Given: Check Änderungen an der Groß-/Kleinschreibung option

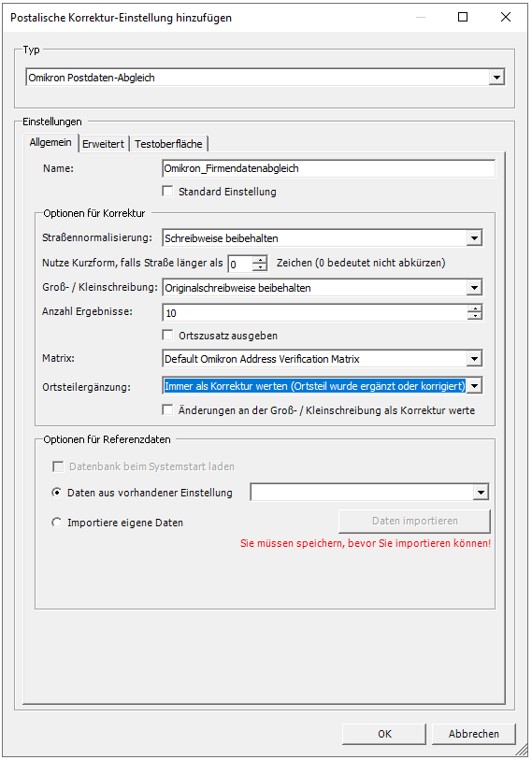Looking at the screenshot, I should tap(167, 410).
